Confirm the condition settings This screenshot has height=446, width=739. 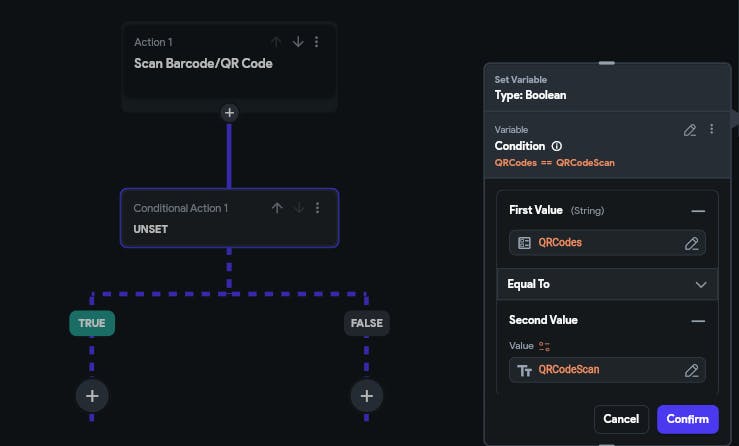tap(687, 419)
